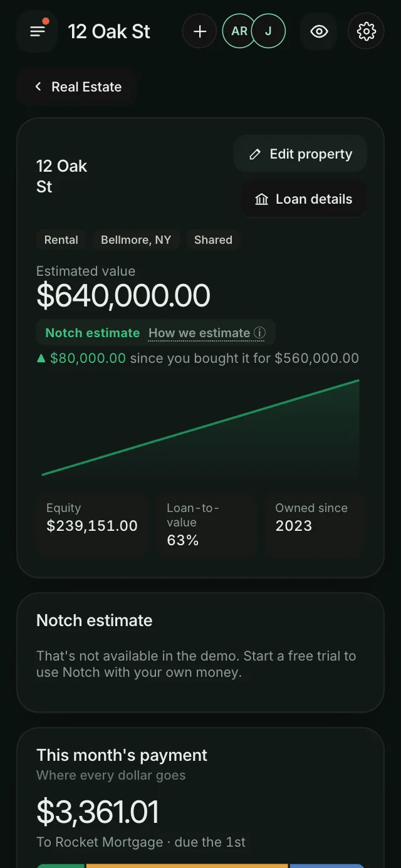The width and height of the screenshot is (401, 868).
Task: Click the orange segment of payment bar
Action: point(187,866)
